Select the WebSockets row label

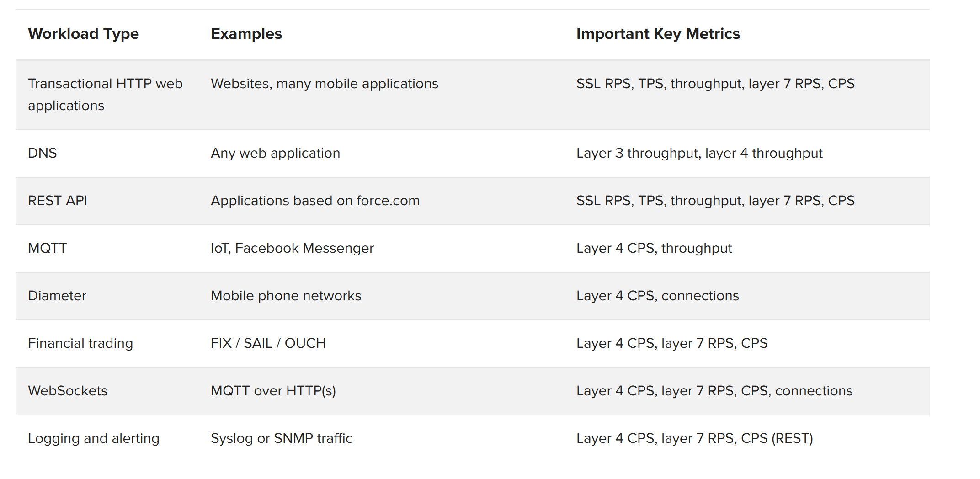point(68,391)
